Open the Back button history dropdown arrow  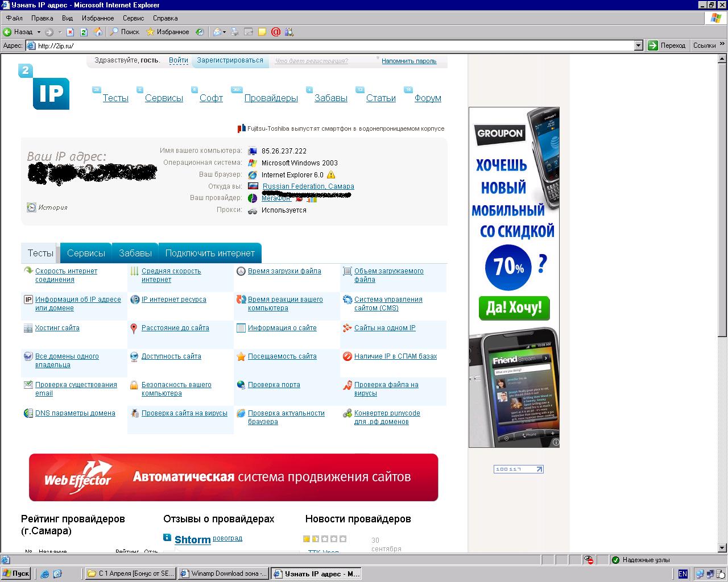click(39, 32)
